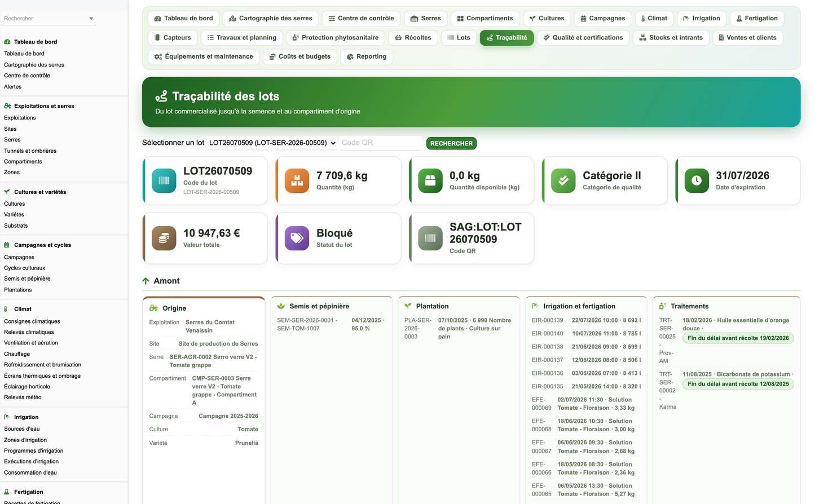Click the barcode icon on the LOT26070509 card
Screen dimensions: 815x504
(164, 181)
